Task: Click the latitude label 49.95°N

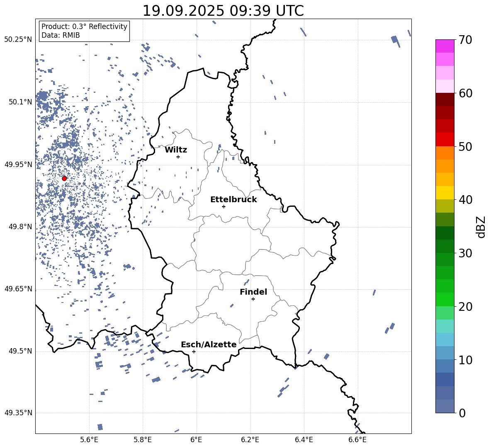Action: click(x=18, y=165)
